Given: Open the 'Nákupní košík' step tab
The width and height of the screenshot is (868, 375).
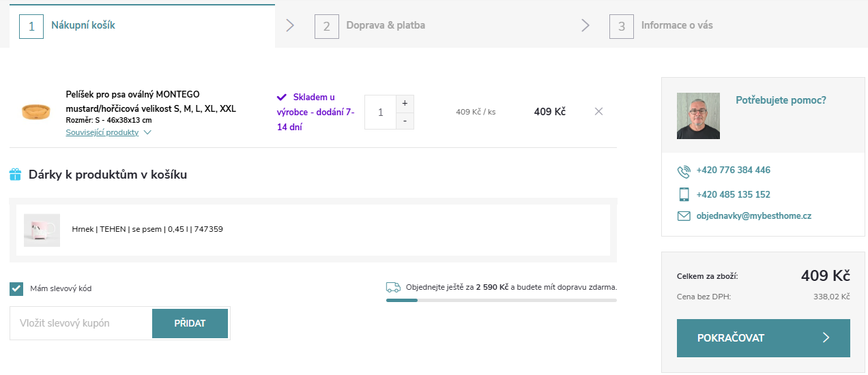Looking at the screenshot, I should 83,26.
